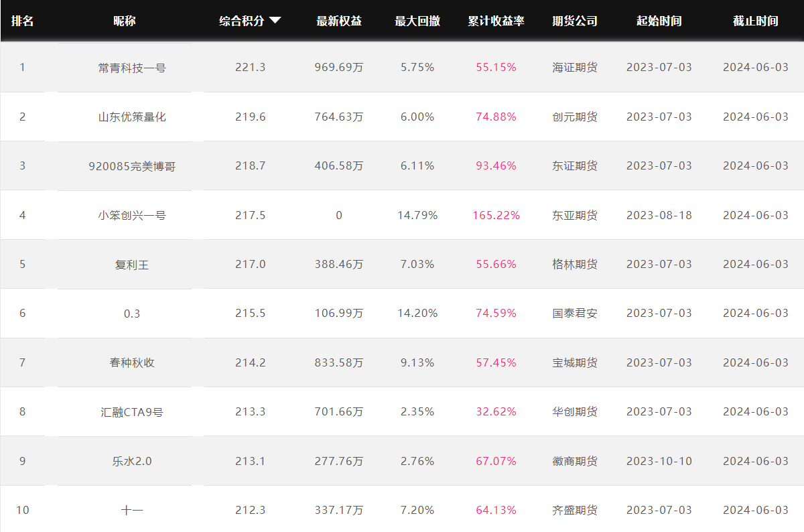The width and height of the screenshot is (804, 532).
Task: Select score 213.3
Action: click(x=251, y=411)
